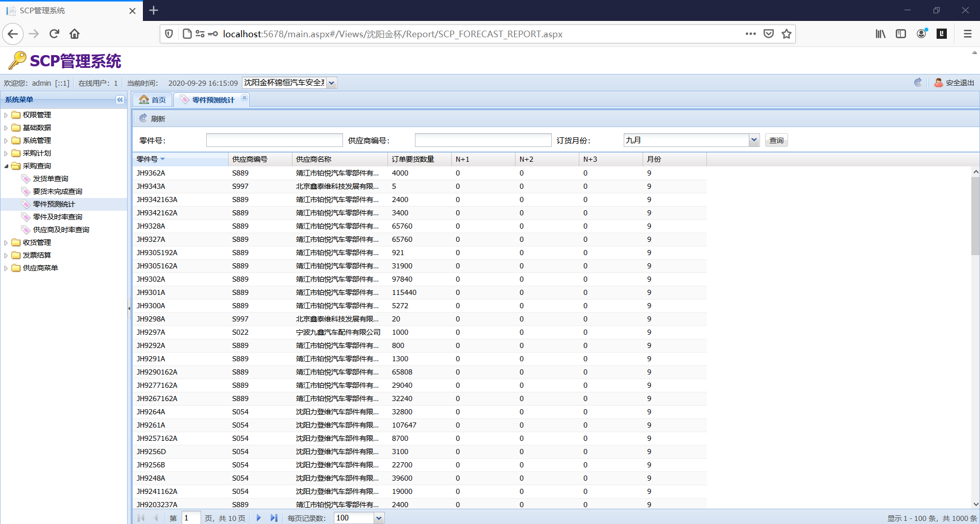Viewport: 980px width, 524px height.
Task: Expand the 基础数据 folder
Action: (x=6, y=128)
